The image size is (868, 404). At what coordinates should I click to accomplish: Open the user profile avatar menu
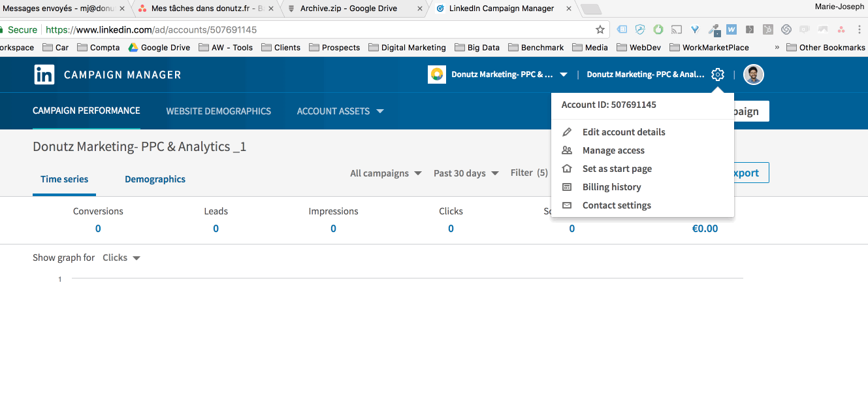click(754, 75)
